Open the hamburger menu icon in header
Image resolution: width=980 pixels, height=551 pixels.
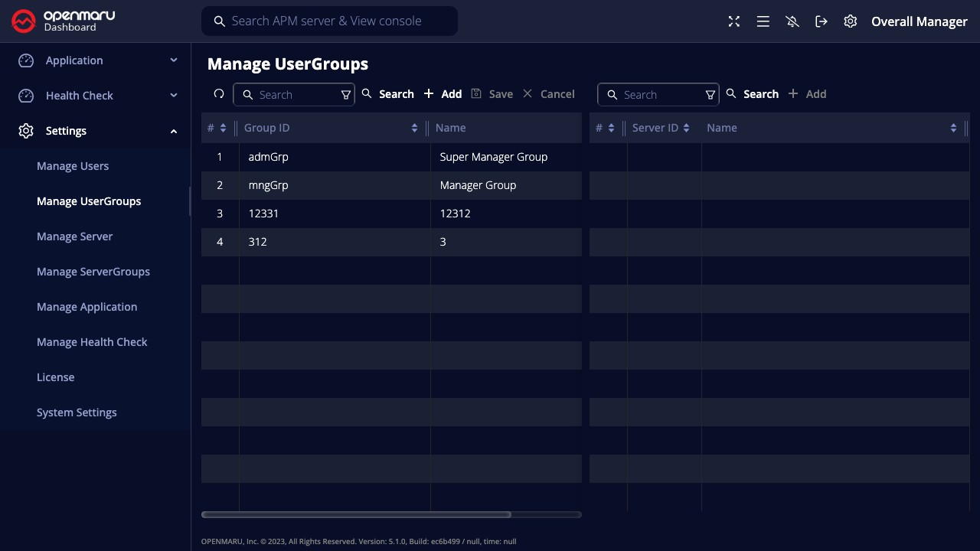pyautogui.click(x=763, y=21)
